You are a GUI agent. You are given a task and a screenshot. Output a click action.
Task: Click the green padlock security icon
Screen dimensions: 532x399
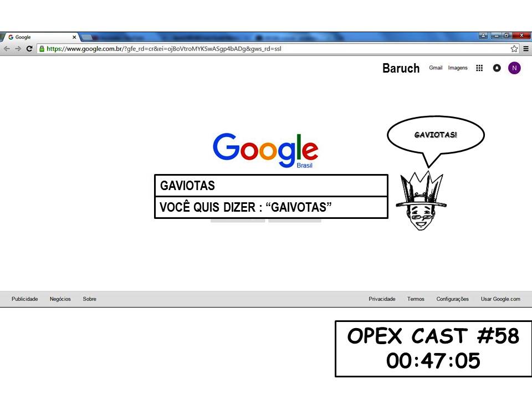(42, 49)
